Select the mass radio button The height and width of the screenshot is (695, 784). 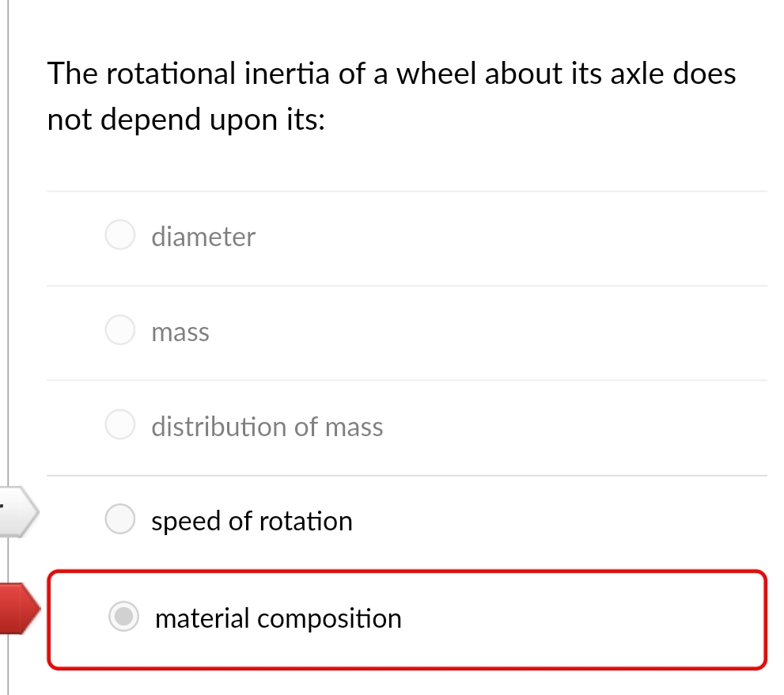coord(119,329)
